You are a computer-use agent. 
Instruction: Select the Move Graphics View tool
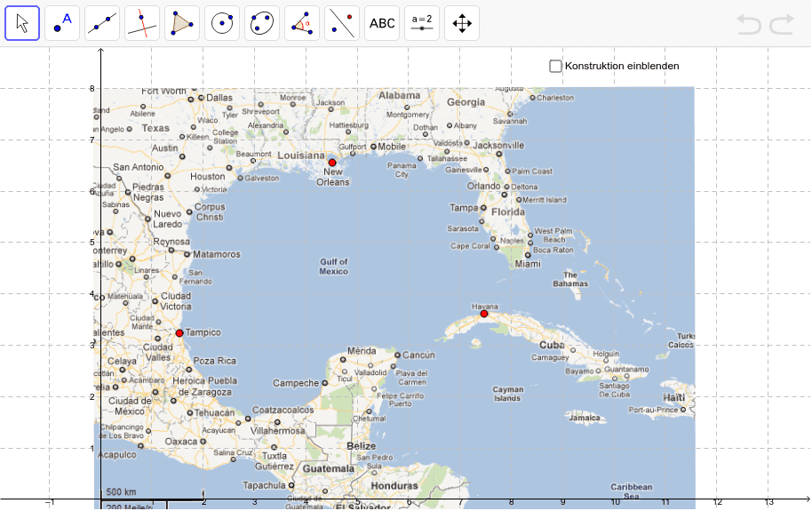[462, 23]
